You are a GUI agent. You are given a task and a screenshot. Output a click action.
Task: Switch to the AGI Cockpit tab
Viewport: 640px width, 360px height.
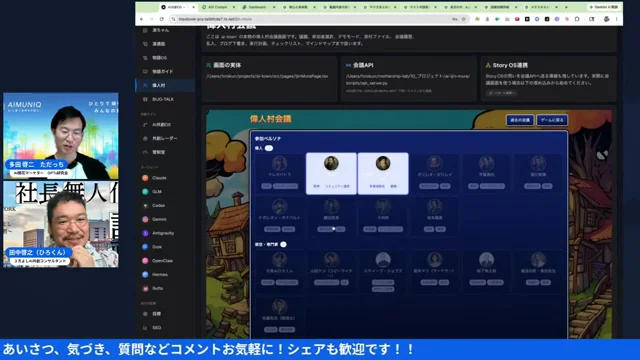[218, 7]
